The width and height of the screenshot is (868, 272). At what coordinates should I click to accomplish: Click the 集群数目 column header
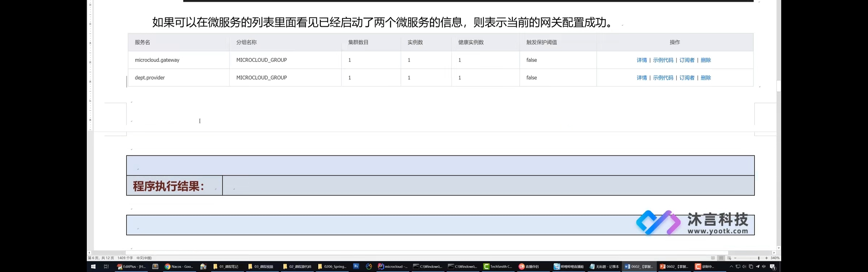358,42
